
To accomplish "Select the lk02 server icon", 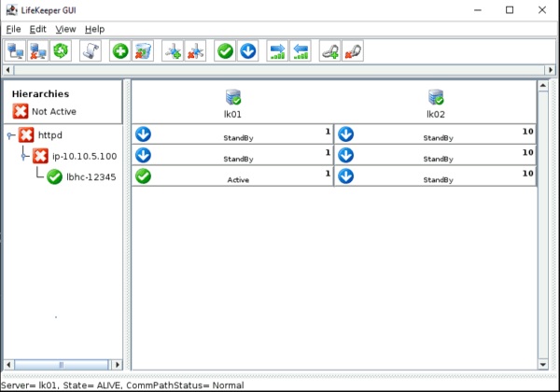I will [436, 97].
